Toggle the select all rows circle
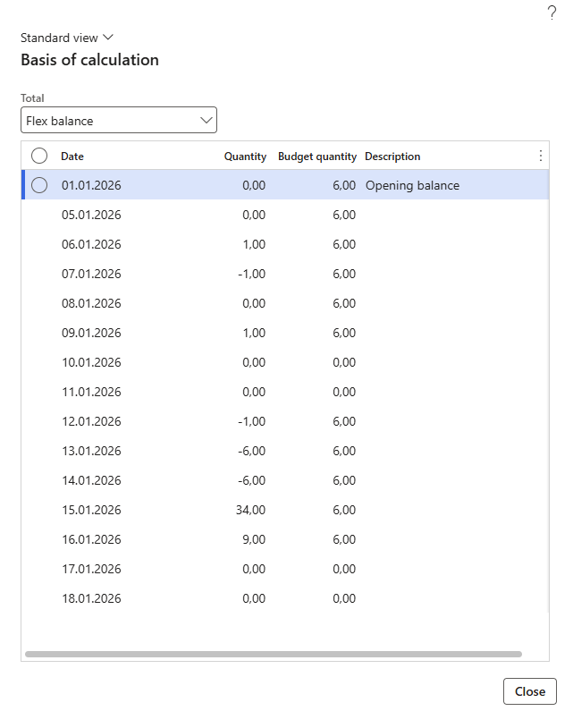The width and height of the screenshot is (573, 728). point(39,156)
